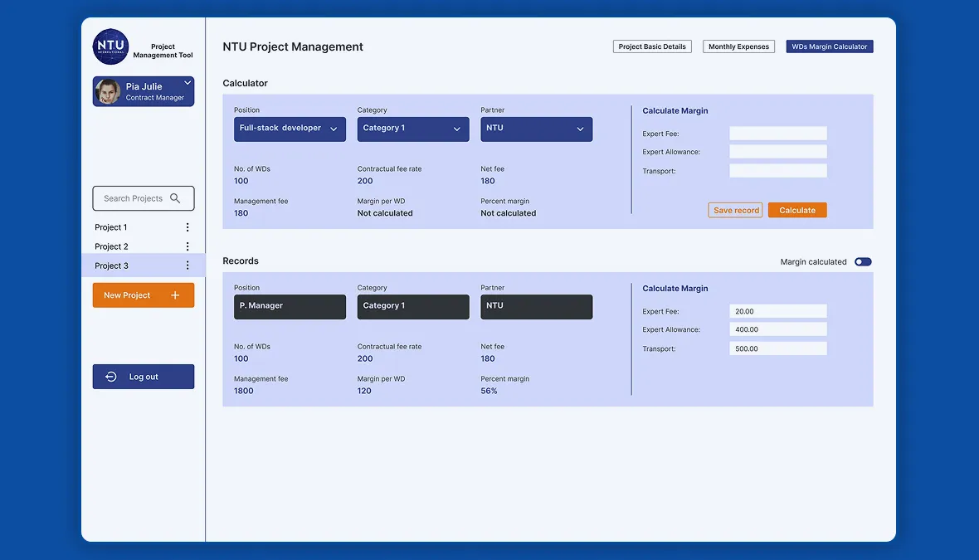979x560 pixels.
Task: Click the NTU International logo
Action: click(x=110, y=46)
